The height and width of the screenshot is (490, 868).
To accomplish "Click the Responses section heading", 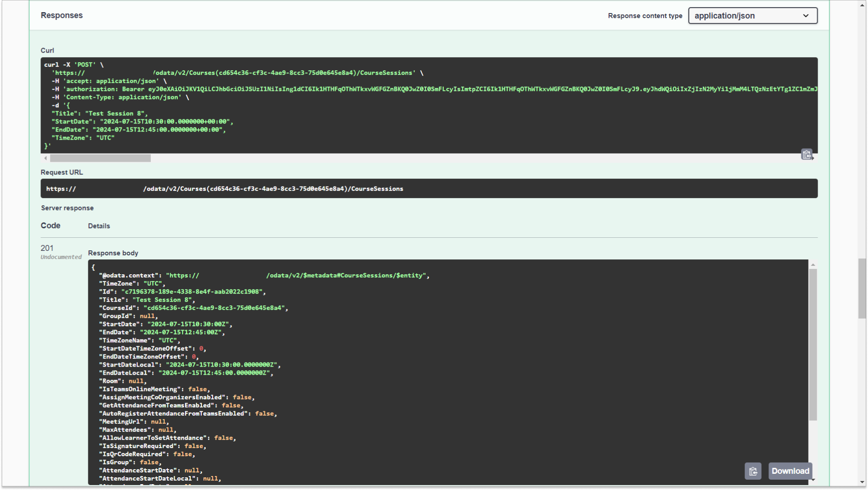I will click(x=62, y=15).
